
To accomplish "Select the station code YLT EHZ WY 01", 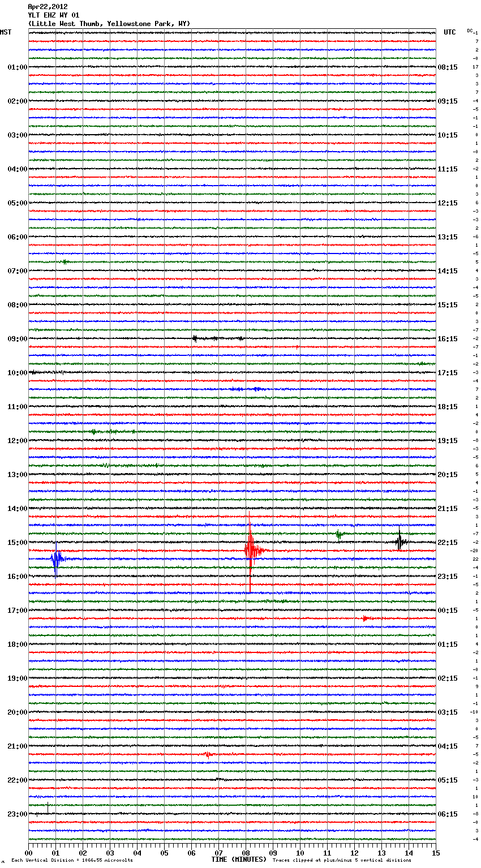I will pos(54,15).
